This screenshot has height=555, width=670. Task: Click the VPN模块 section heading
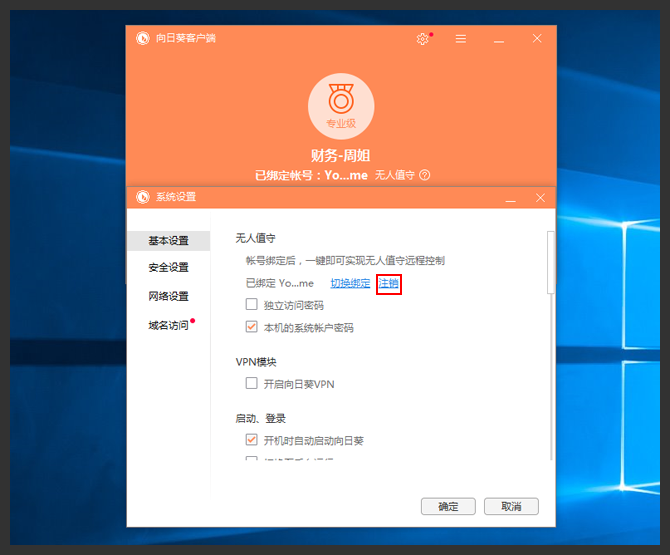click(x=256, y=362)
